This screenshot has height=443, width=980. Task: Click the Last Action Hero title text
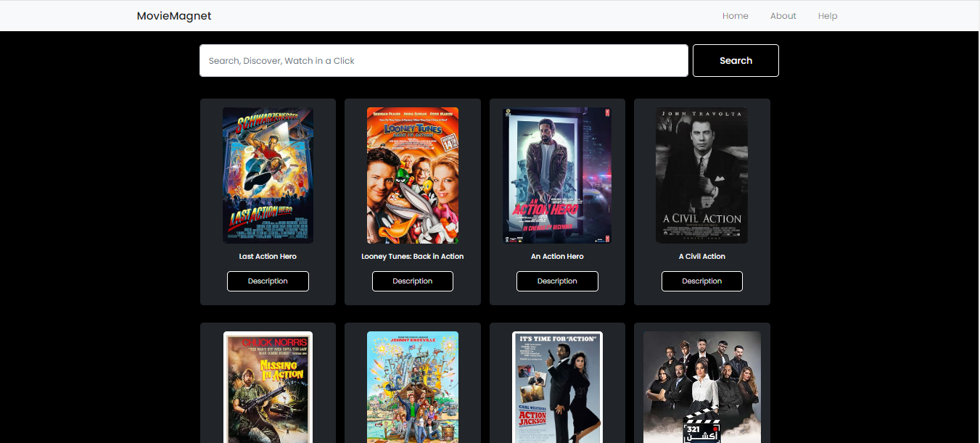pyautogui.click(x=268, y=257)
